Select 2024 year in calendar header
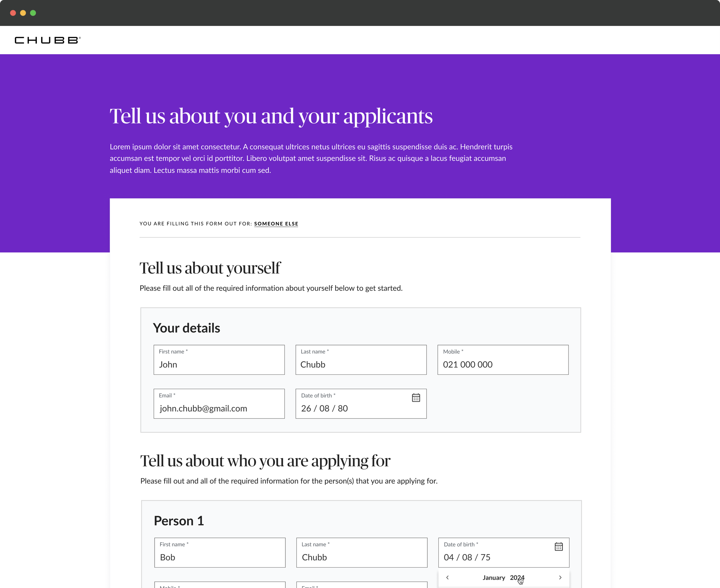This screenshot has width=720, height=588. click(x=517, y=578)
